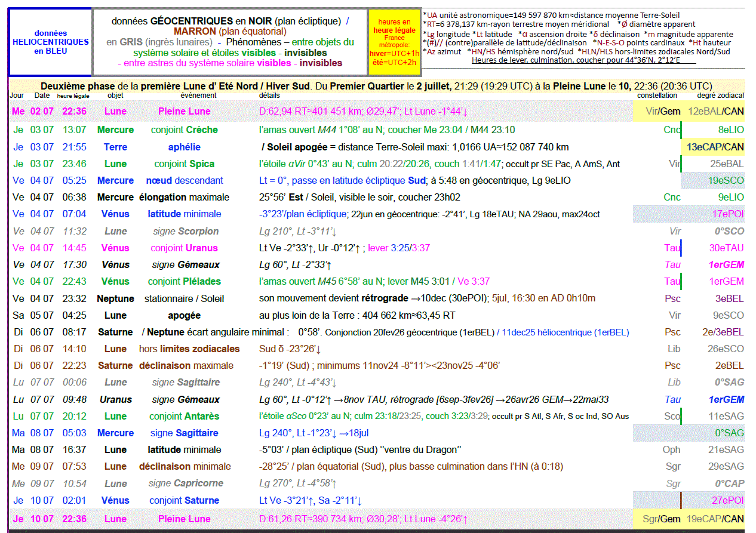Click the 'Jour' column header
The height and width of the screenshot is (533, 756).
17,95
